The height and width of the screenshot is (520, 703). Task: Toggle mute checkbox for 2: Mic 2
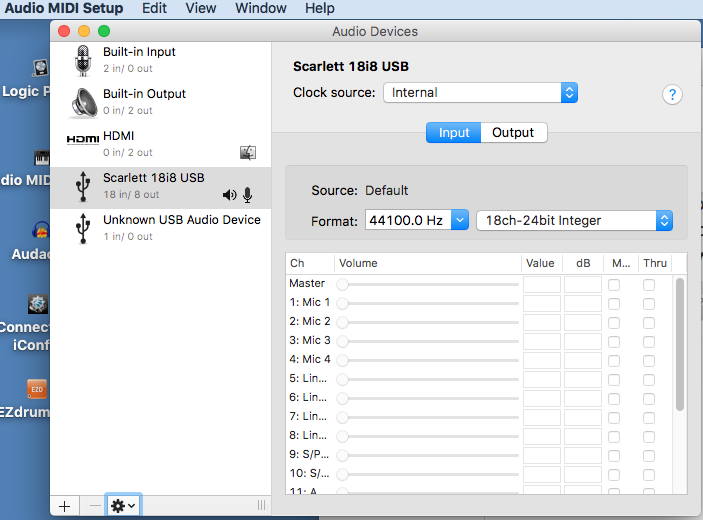pyautogui.click(x=614, y=323)
